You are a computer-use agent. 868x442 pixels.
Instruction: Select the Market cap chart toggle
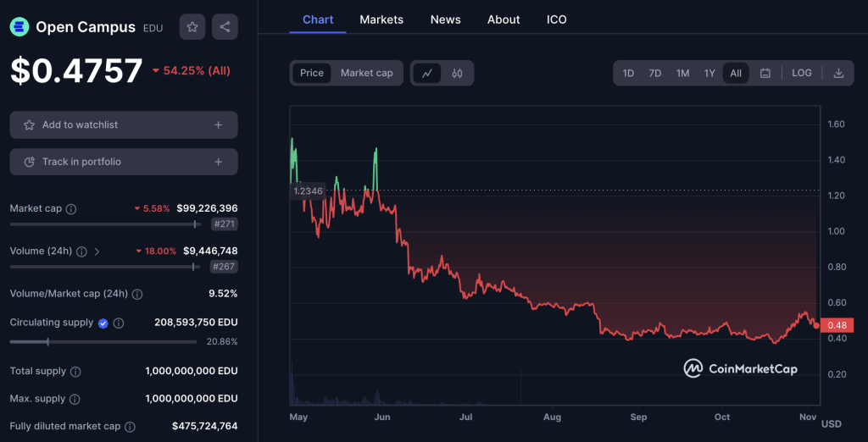click(366, 73)
